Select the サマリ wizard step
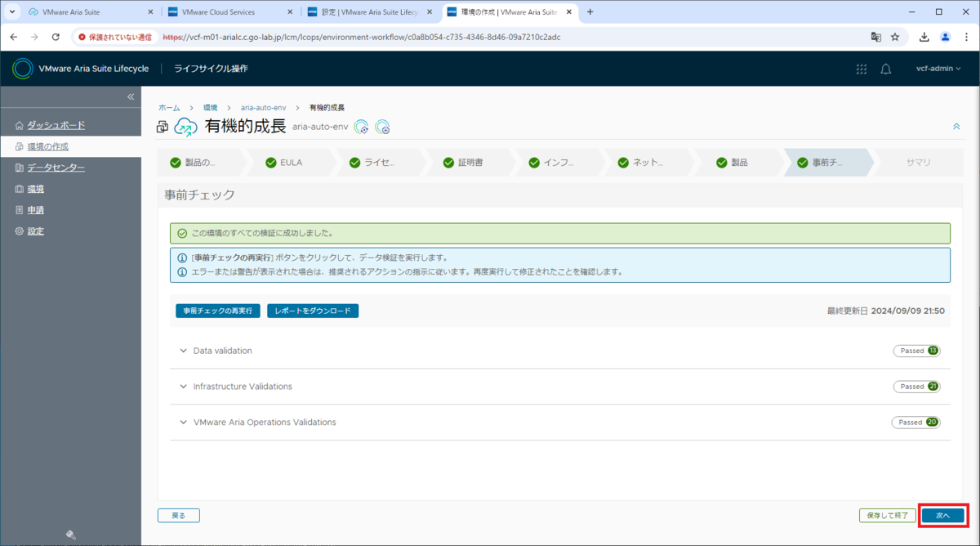This screenshot has width=980, height=546. tap(918, 163)
